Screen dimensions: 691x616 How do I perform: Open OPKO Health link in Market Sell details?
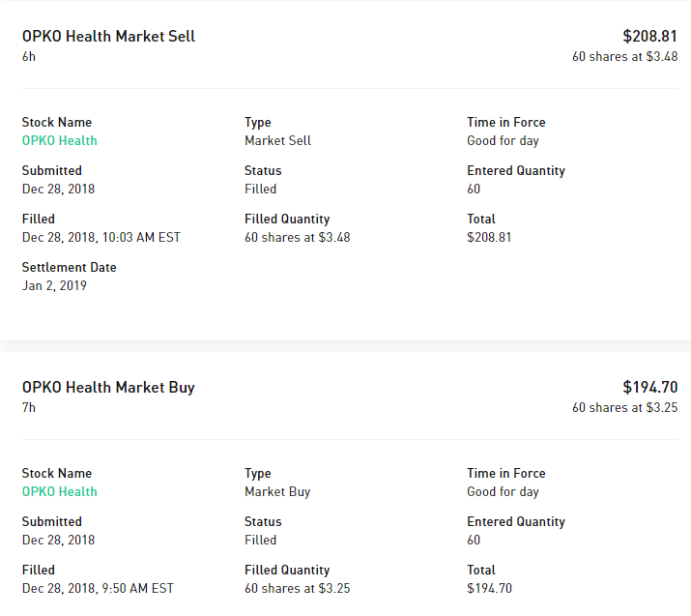coord(60,141)
